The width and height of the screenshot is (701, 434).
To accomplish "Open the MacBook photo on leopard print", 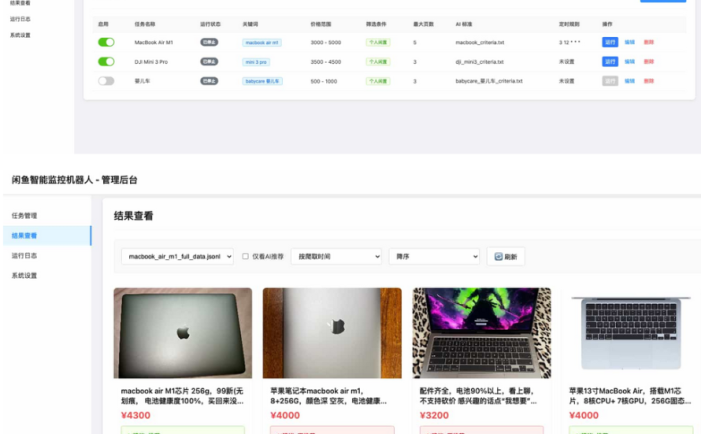I will point(481,333).
